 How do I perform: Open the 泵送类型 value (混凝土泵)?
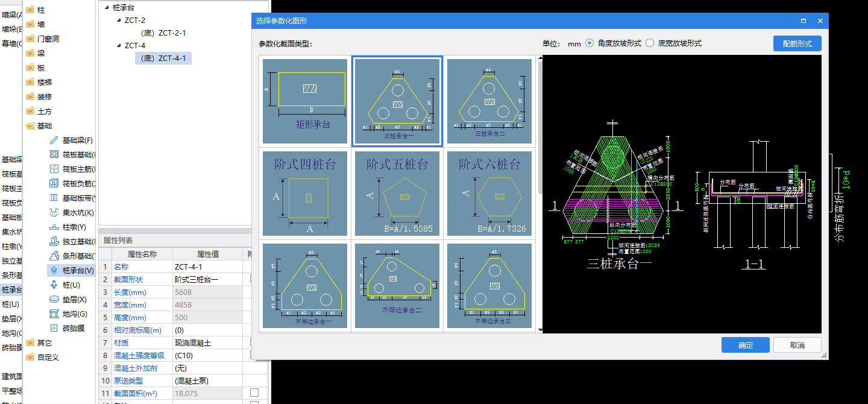207,380
